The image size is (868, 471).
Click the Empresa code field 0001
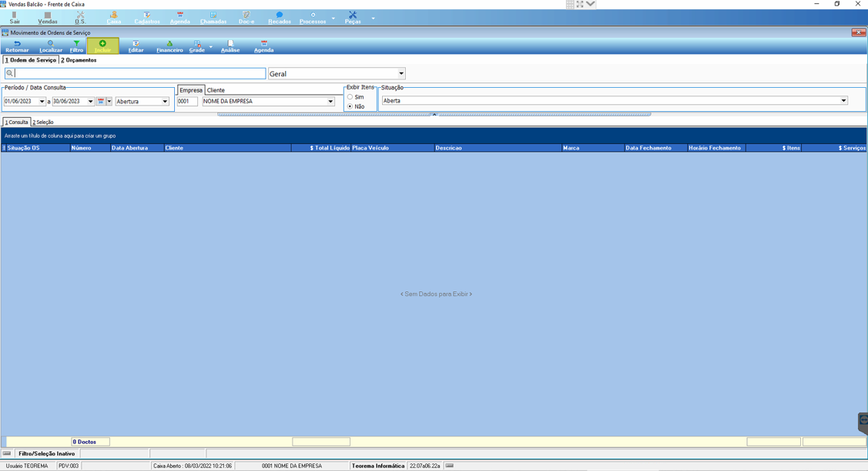[x=187, y=102]
